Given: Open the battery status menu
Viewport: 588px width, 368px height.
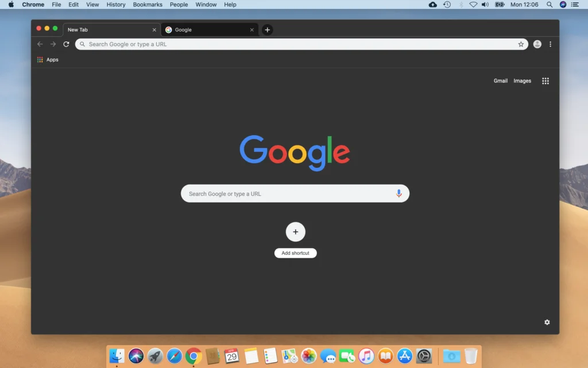Looking at the screenshot, I should pos(500,5).
